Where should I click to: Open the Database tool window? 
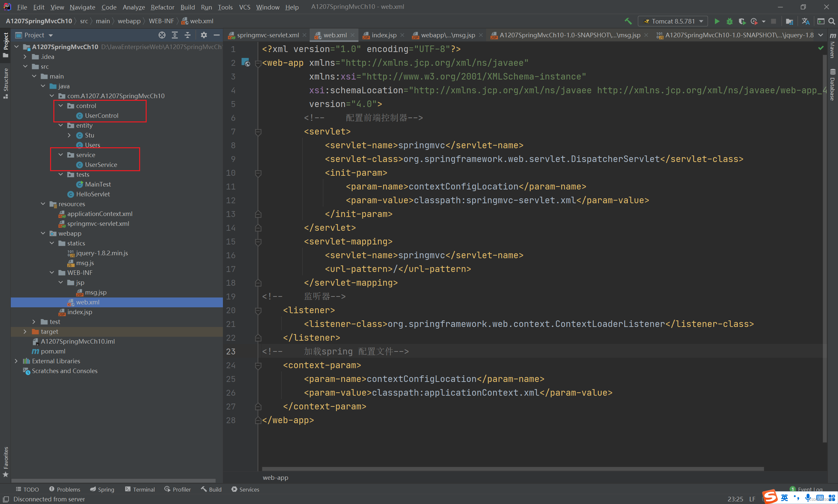832,85
